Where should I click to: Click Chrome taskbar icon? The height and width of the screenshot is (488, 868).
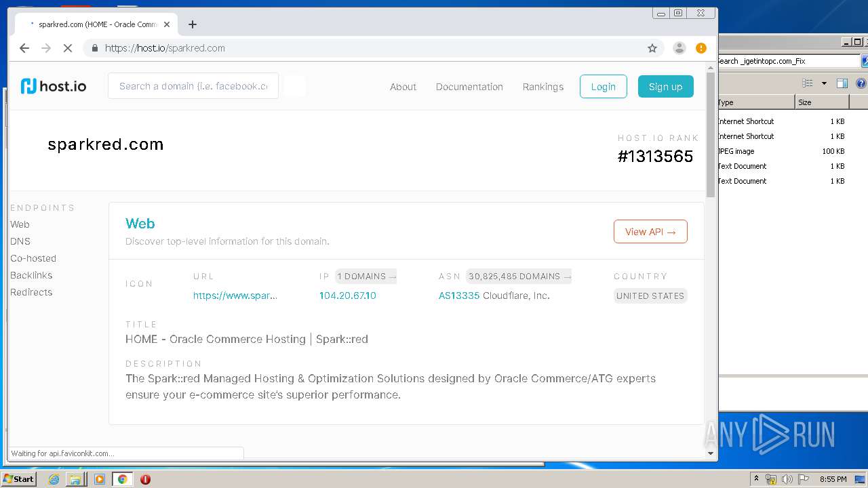(123, 479)
